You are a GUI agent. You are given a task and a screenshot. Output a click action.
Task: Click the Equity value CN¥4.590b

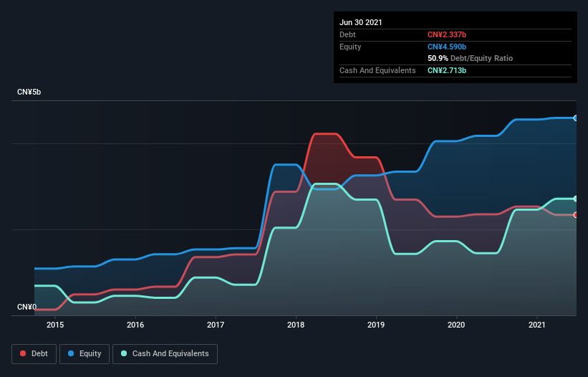pos(447,47)
